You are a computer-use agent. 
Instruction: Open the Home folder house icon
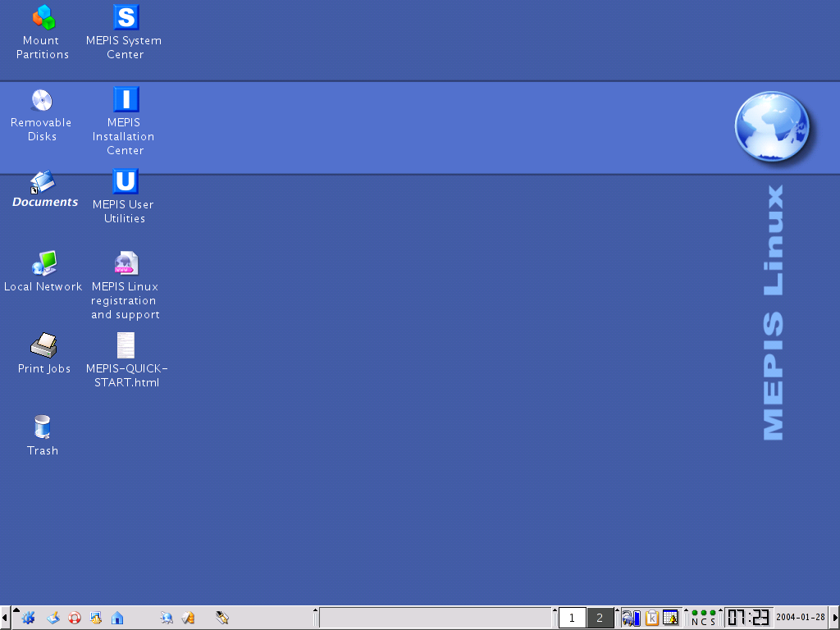(x=117, y=619)
